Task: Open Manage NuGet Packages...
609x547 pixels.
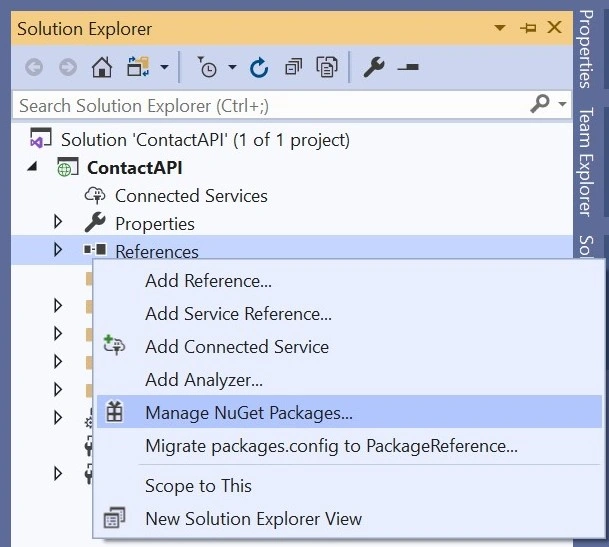Action: tap(349, 412)
